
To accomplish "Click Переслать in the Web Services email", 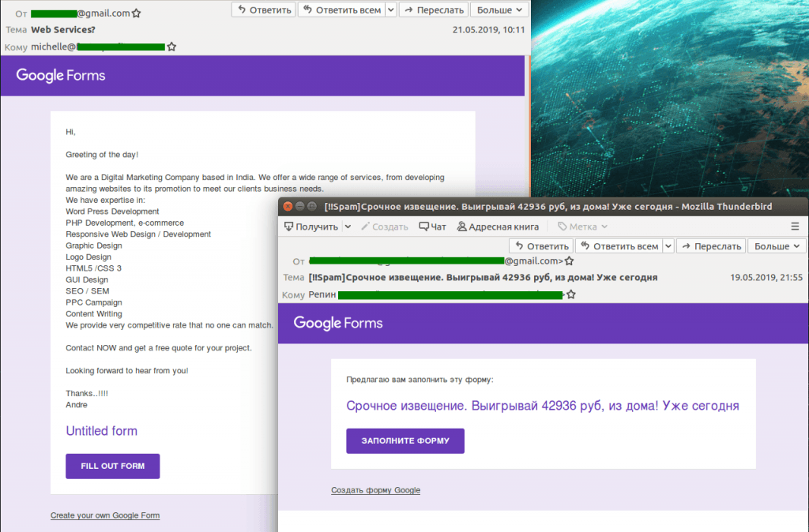I will coord(433,10).
